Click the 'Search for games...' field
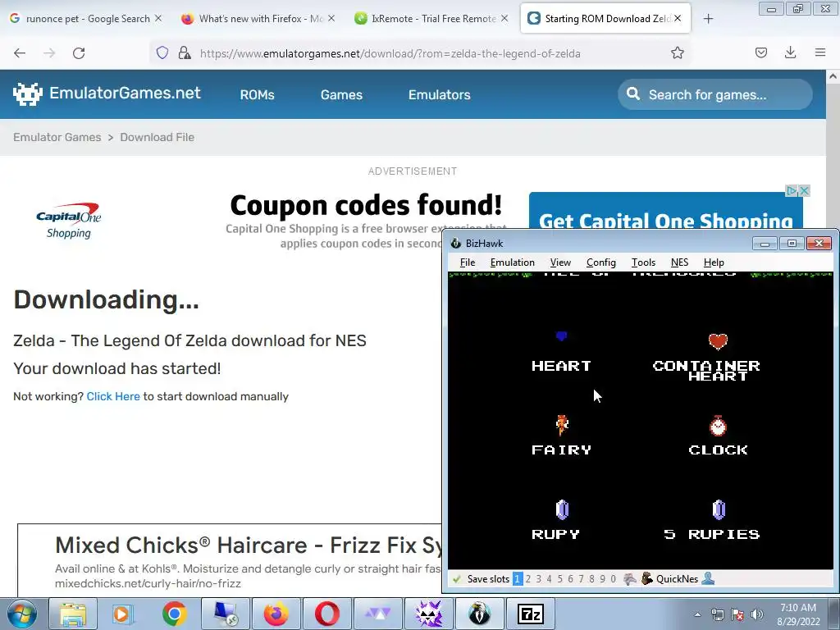 click(x=715, y=95)
